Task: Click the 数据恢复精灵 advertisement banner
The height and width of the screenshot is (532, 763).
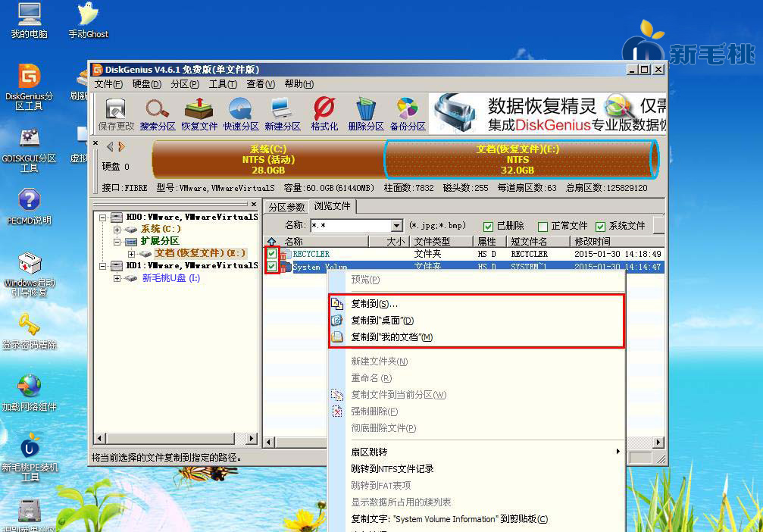Action: coord(548,114)
